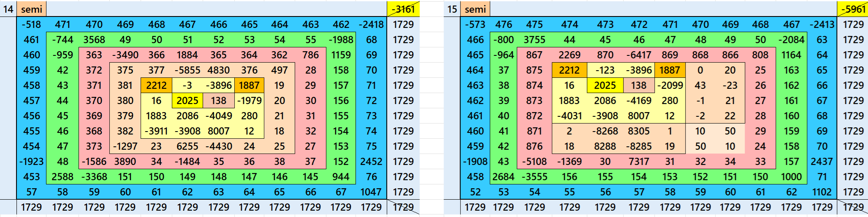Click the cell with value 6255

(x=187, y=146)
